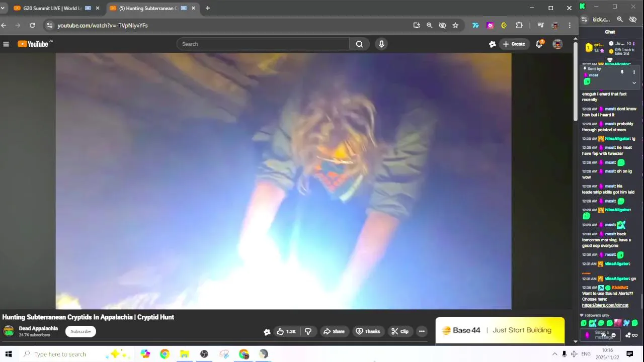Open the Chrome profile avatar
This screenshot has height=362, width=644.
pyautogui.click(x=555, y=25)
